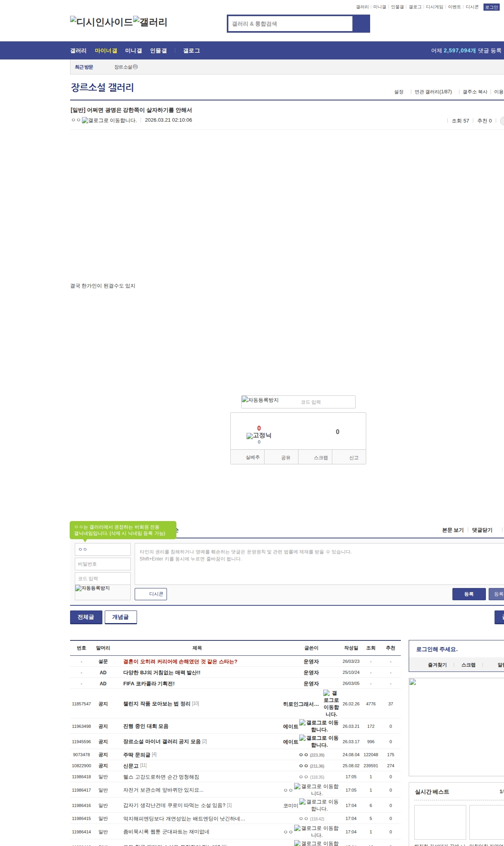The image size is (504, 846).
Task: Switch to the 개념글 tab
Action: (x=121, y=617)
